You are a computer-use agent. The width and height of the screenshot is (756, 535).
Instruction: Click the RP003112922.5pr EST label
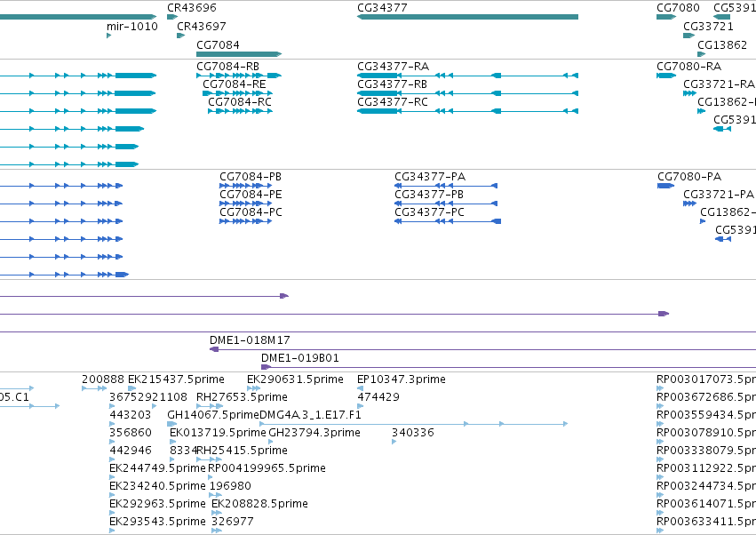point(706,469)
